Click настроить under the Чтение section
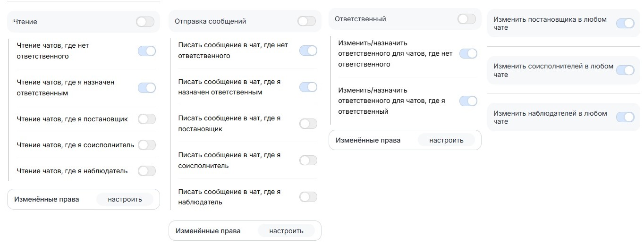Image resolution: width=644 pixels, height=245 pixels. [125, 199]
